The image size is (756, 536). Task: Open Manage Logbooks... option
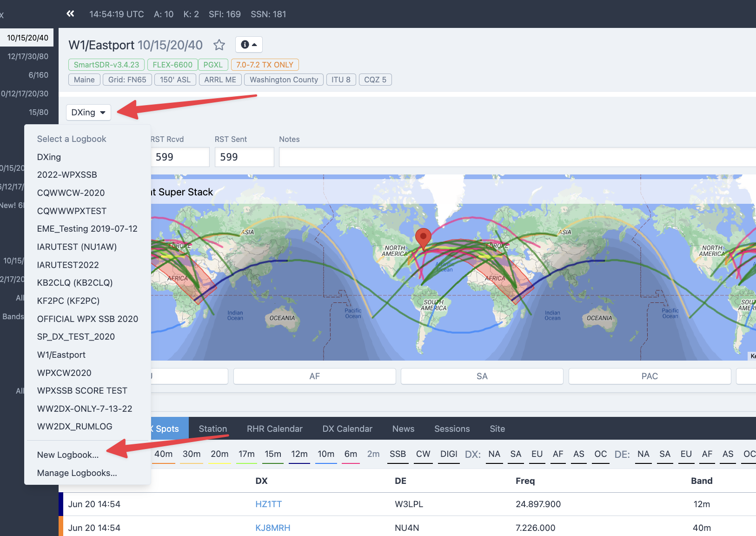(77, 473)
